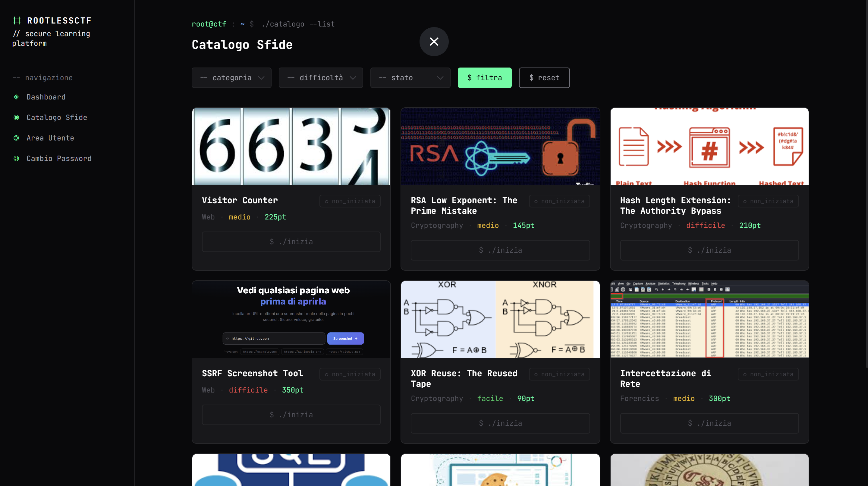
Task: Click the non_iniziata badge on Visitor Counter
Action: coord(350,201)
